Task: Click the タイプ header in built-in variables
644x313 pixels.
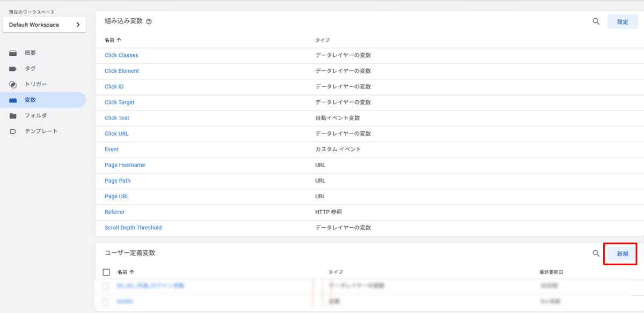Action: (x=322, y=40)
